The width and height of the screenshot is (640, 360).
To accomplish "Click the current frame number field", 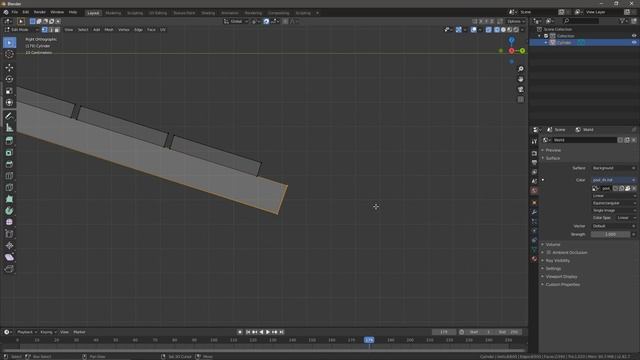I will click(444, 332).
